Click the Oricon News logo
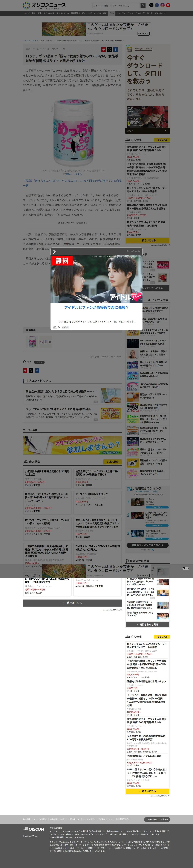 (44, 5)
